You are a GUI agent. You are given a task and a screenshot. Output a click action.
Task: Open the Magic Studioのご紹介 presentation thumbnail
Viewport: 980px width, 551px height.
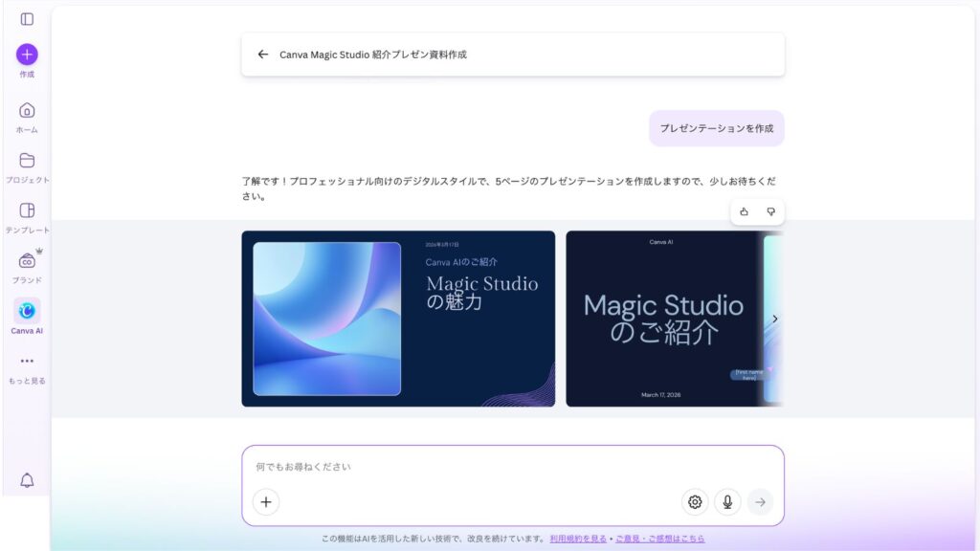(663, 319)
